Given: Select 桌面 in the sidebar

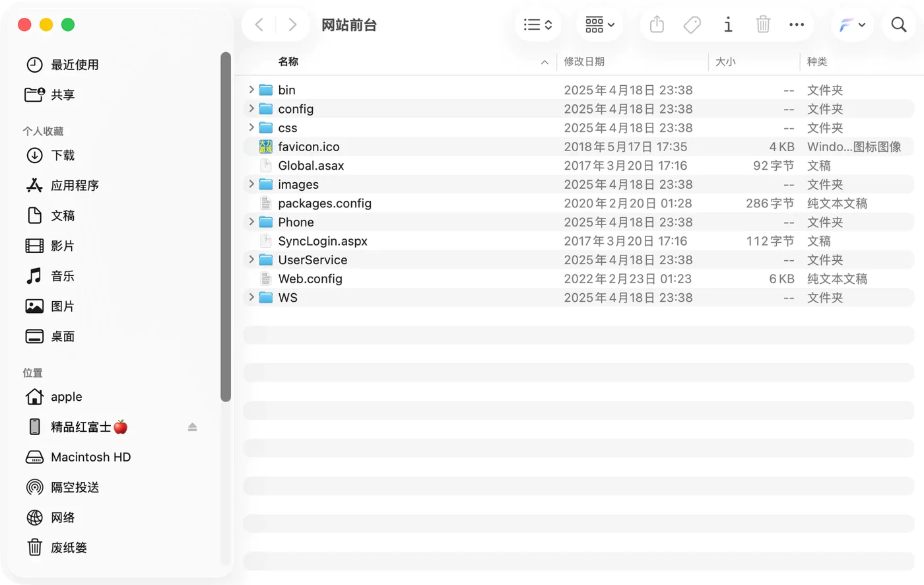Looking at the screenshot, I should 50,337.
